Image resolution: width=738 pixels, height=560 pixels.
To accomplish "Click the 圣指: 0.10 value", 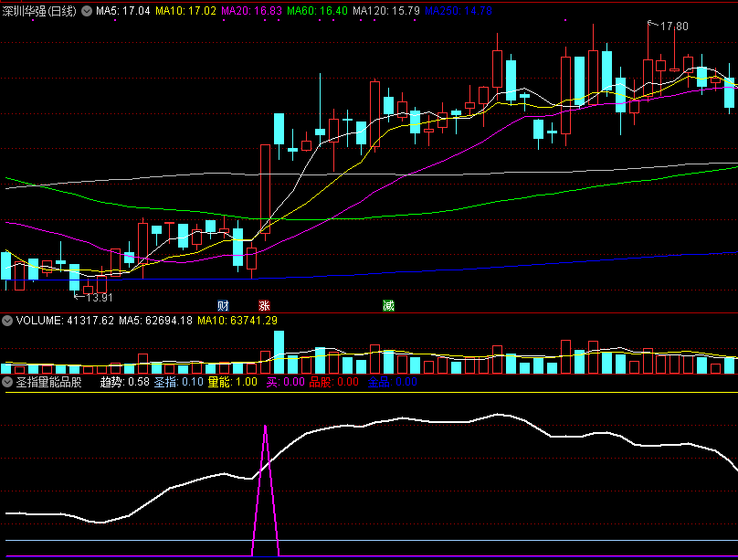I will pyautogui.click(x=179, y=382).
